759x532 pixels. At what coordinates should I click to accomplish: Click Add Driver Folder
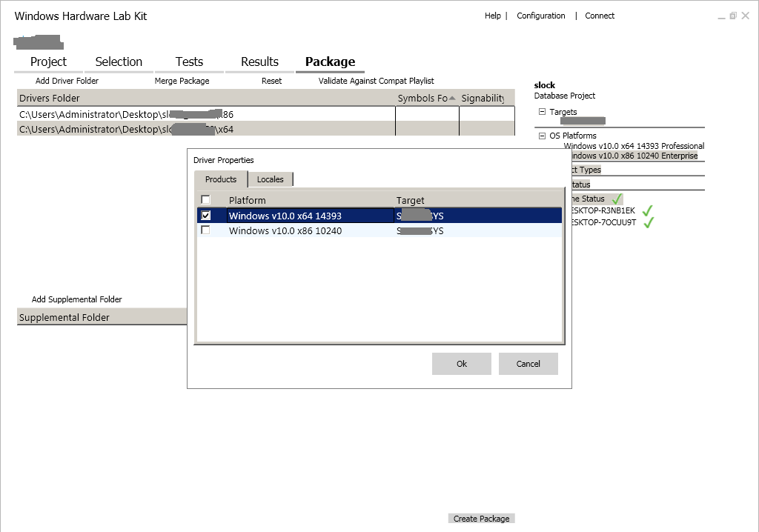(x=67, y=81)
